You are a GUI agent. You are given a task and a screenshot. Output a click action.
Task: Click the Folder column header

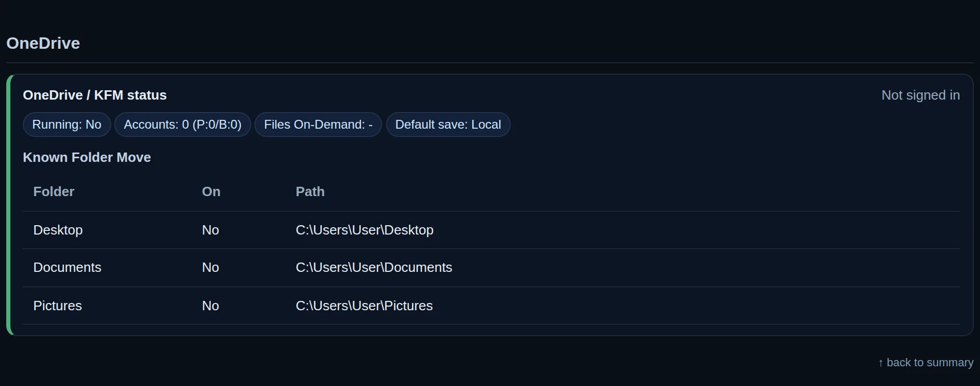pyautogui.click(x=54, y=191)
